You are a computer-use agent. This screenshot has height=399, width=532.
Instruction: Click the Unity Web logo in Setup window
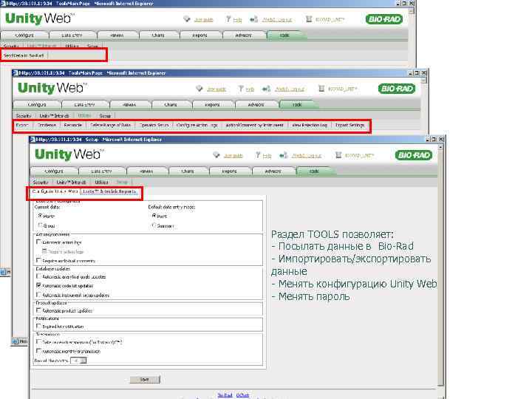click(x=69, y=154)
